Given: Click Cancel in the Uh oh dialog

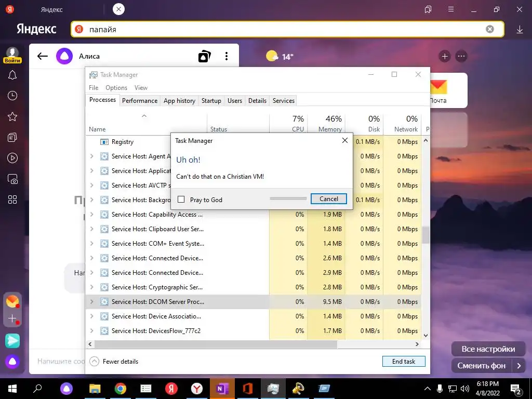Looking at the screenshot, I should pos(328,199).
